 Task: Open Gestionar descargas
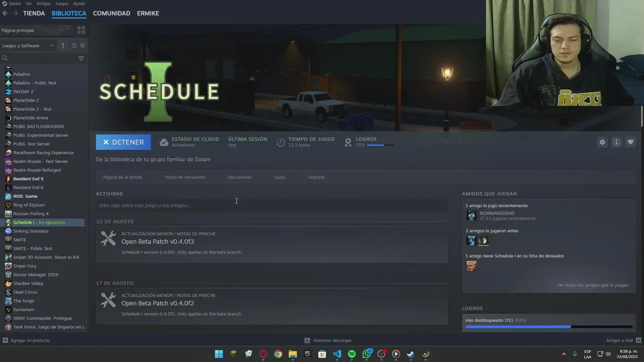coord(328,340)
